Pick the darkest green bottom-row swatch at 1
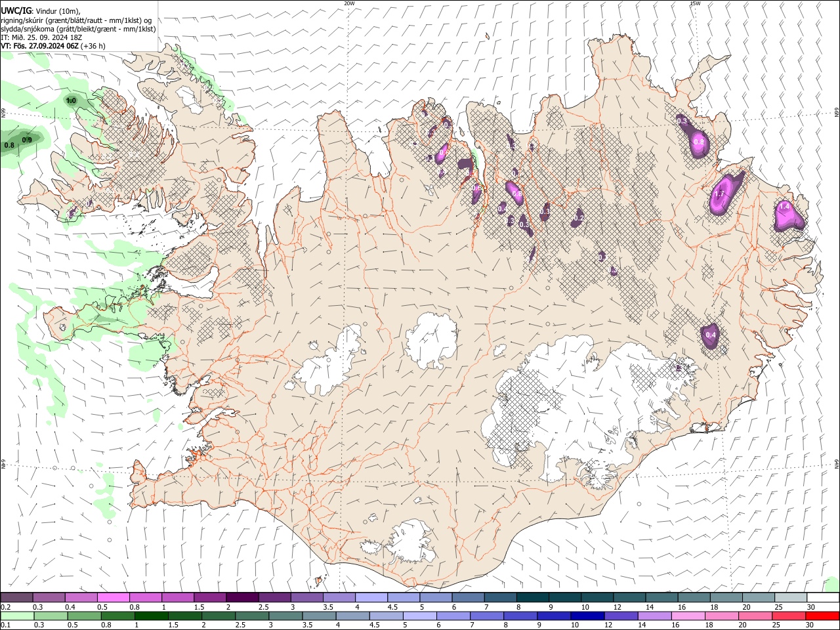 (151, 616)
